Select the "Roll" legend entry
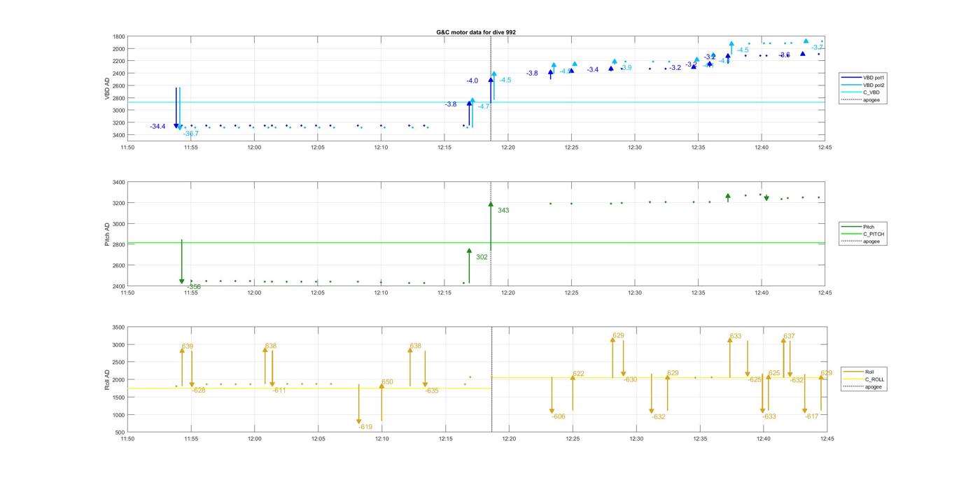The height and width of the screenshot is (485, 980). (864, 372)
